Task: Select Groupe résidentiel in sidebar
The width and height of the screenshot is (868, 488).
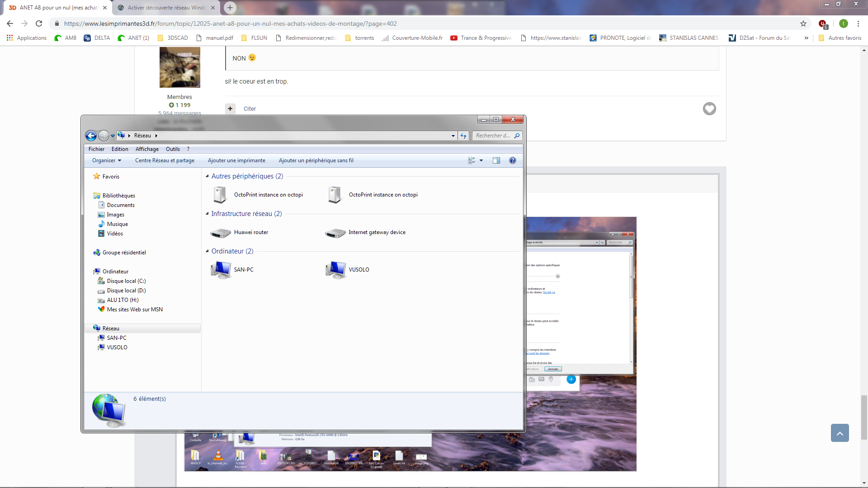Action: (x=124, y=253)
